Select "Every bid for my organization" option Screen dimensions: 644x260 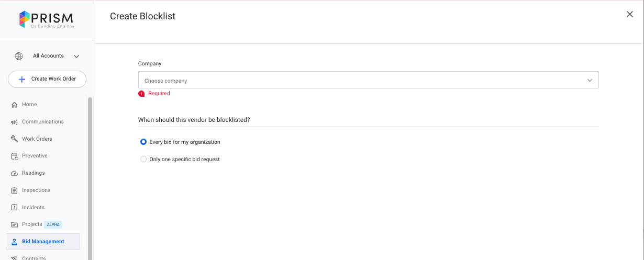(143, 142)
